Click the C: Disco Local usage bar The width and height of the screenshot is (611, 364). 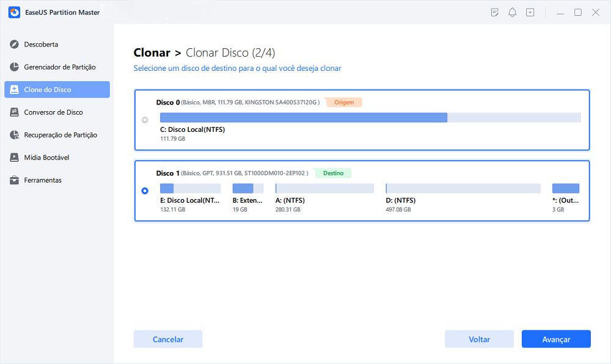(x=370, y=118)
